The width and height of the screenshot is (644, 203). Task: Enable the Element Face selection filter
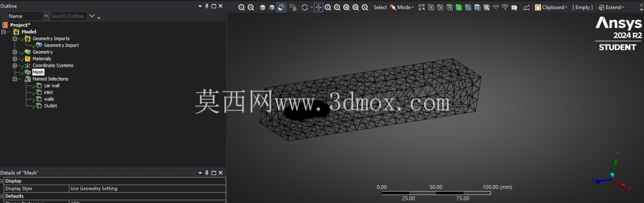[x=477, y=8]
